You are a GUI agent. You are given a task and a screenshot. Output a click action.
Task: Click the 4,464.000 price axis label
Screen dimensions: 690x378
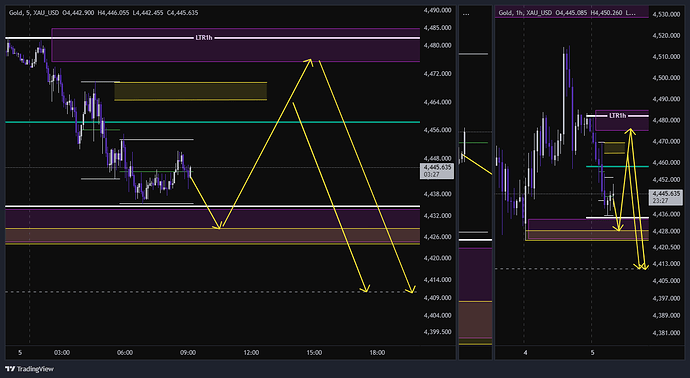coord(437,102)
